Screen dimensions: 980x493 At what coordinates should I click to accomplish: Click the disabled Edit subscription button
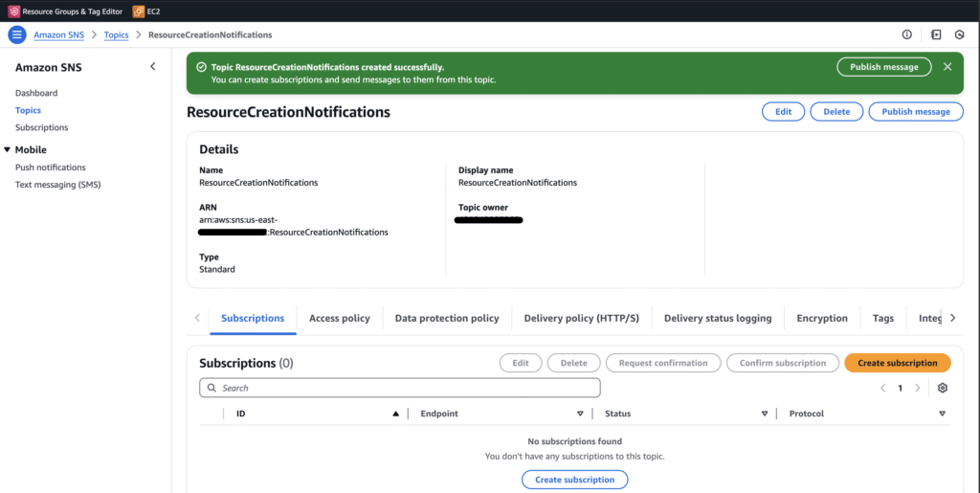click(521, 363)
